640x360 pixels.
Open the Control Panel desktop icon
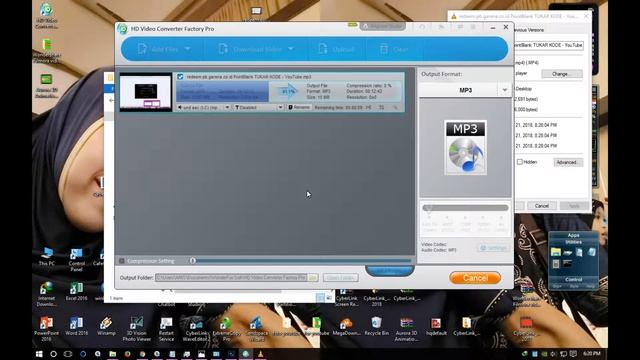tap(76, 259)
